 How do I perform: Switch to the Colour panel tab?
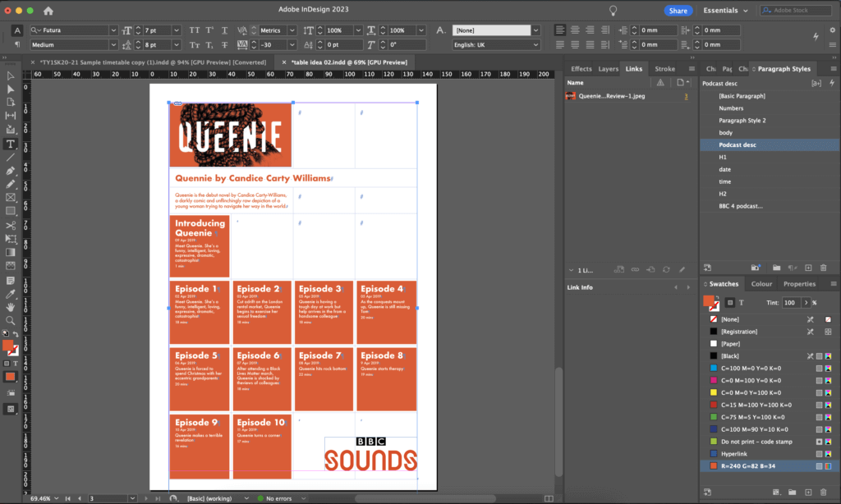pos(761,284)
